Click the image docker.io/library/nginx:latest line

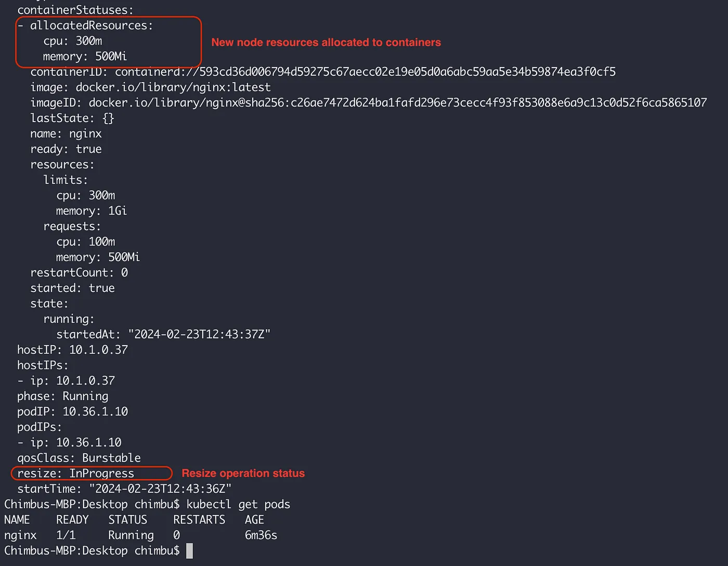click(x=150, y=87)
